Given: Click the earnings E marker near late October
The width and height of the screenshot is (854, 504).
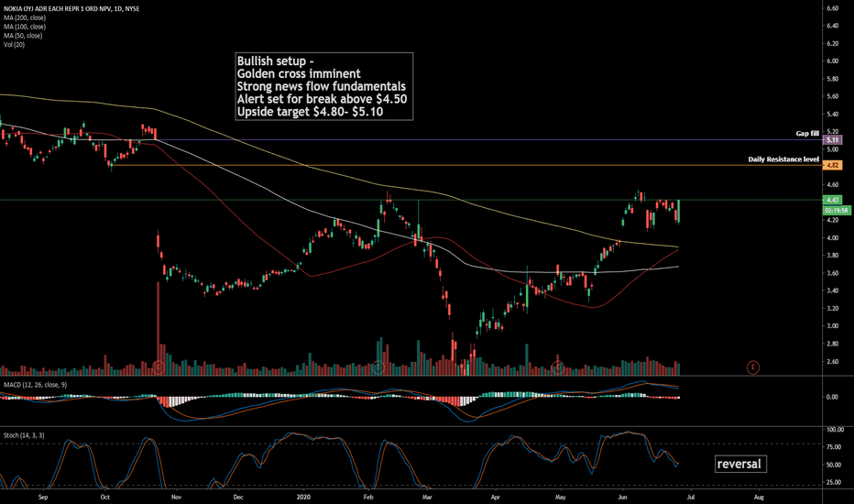Looking at the screenshot, I should point(159,367).
